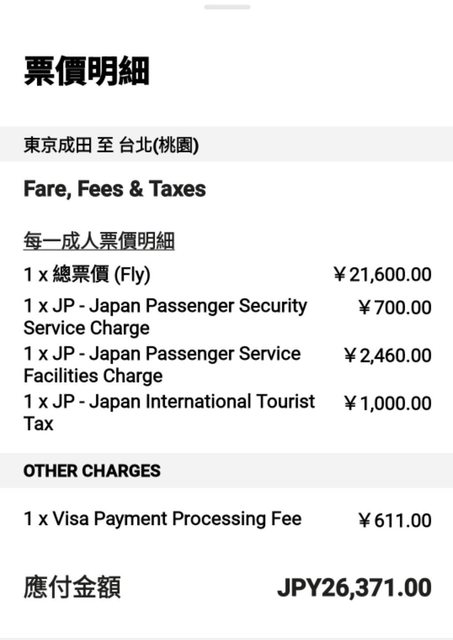This screenshot has width=453, height=640.
Task: Select Japan Passenger Security Service Charge row
Action: coord(227,317)
